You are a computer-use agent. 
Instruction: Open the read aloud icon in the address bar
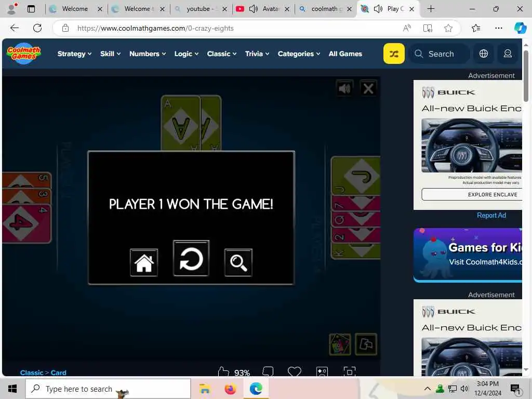point(407,28)
